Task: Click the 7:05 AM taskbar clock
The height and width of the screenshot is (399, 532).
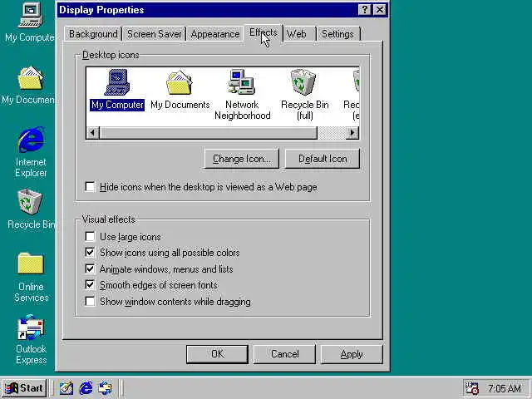Action: coord(505,388)
